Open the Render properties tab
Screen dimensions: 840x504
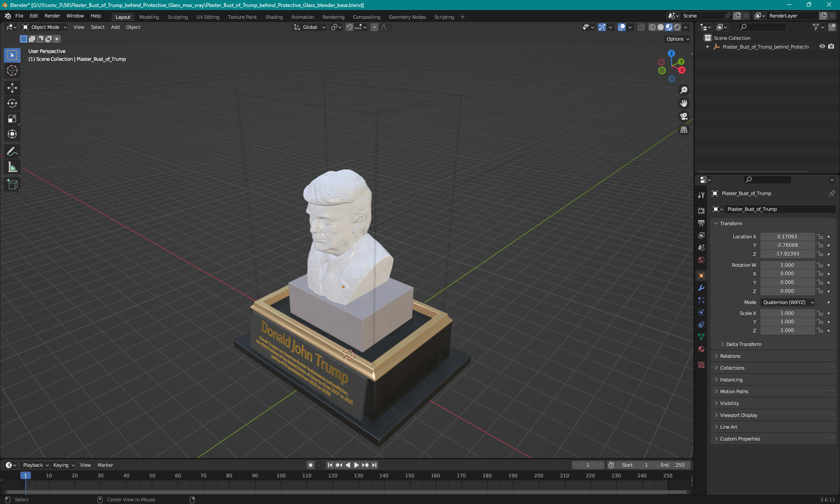click(x=701, y=210)
